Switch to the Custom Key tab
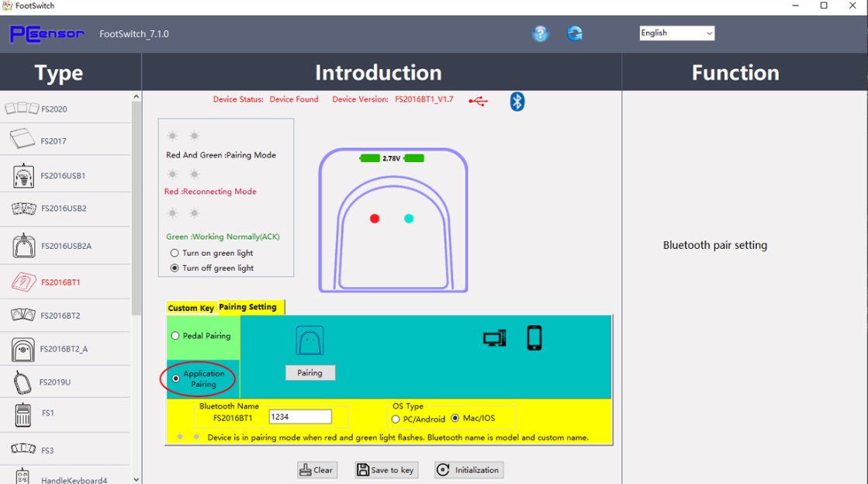868x484 pixels. coord(191,308)
